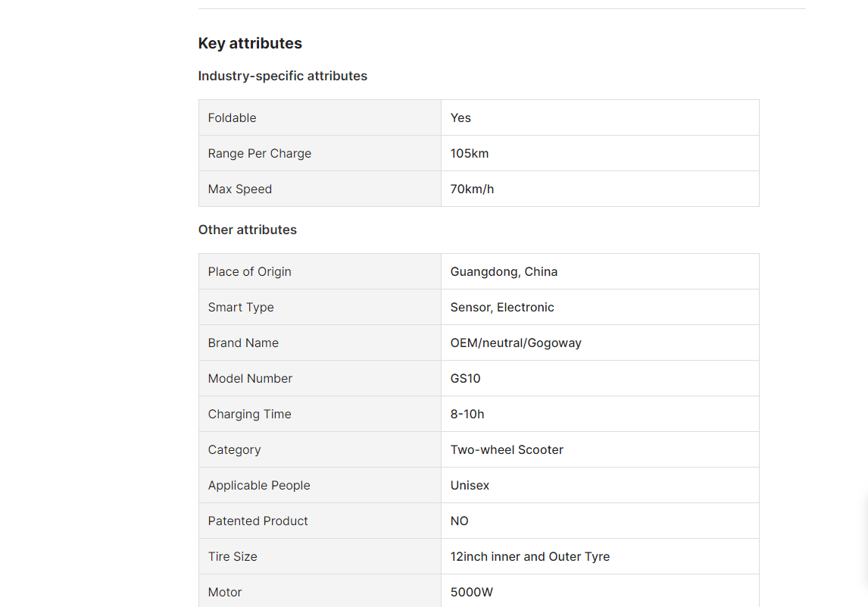Click the 'Model Number' label
868x607 pixels.
pos(250,378)
